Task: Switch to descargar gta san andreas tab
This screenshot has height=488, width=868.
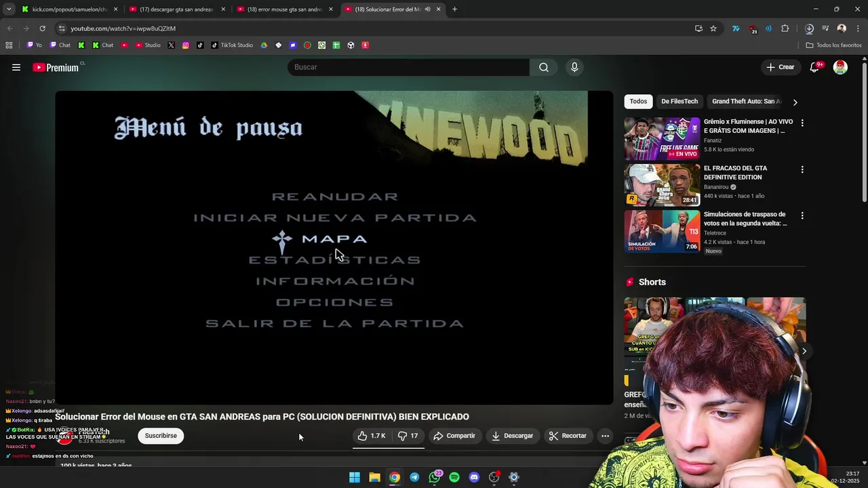Action: point(176,9)
